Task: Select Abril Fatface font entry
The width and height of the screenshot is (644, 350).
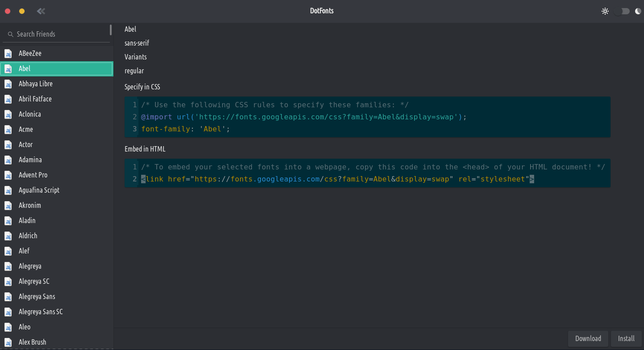Action: (35, 99)
